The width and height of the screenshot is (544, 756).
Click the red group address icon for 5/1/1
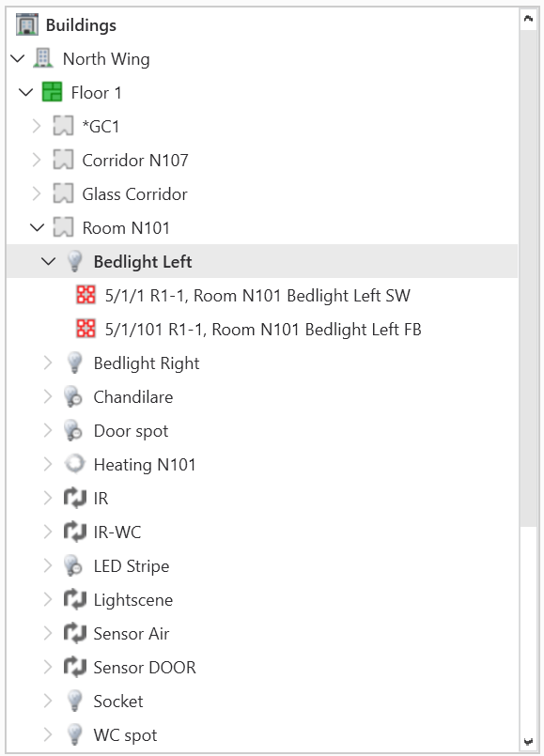85,295
